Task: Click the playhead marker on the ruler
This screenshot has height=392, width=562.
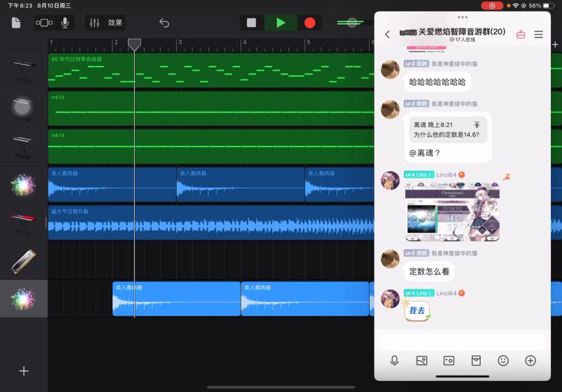Action: (x=134, y=44)
